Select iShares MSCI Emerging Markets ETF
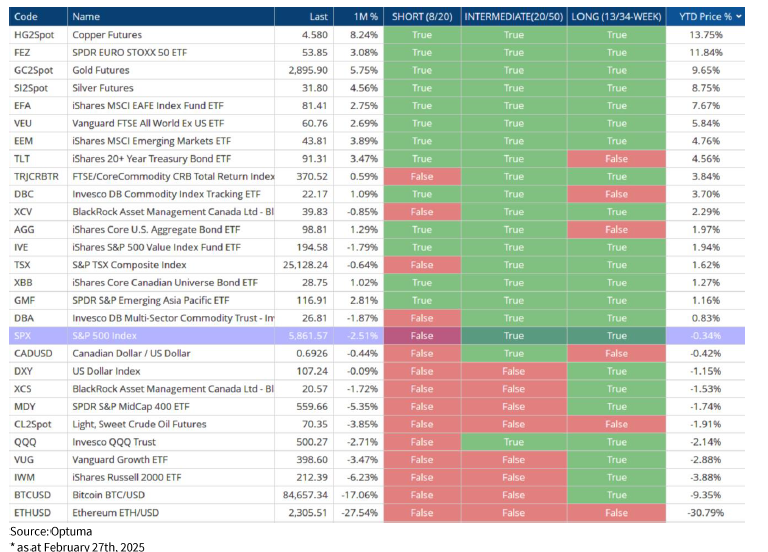This screenshot has width=768, height=552. click(151, 141)
